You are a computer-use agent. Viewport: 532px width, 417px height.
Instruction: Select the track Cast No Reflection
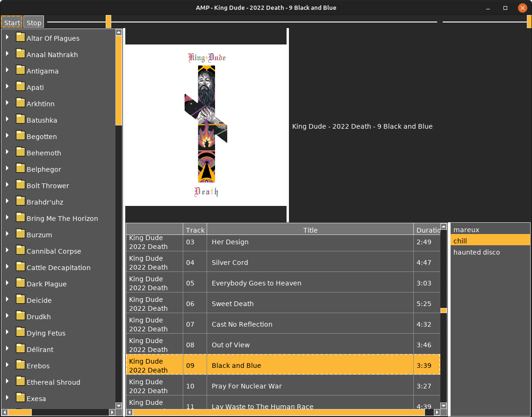point(283,324)
